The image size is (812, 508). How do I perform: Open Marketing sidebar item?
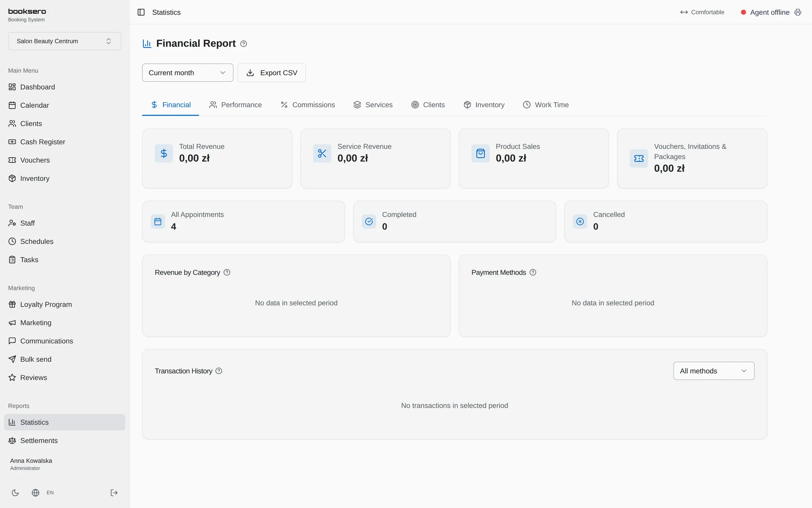tap(65, 323)
